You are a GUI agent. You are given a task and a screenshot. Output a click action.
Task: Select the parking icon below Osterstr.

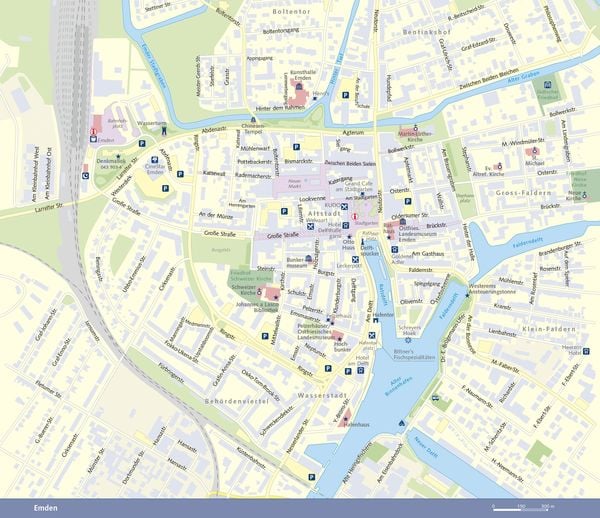[x=408, y=201]
